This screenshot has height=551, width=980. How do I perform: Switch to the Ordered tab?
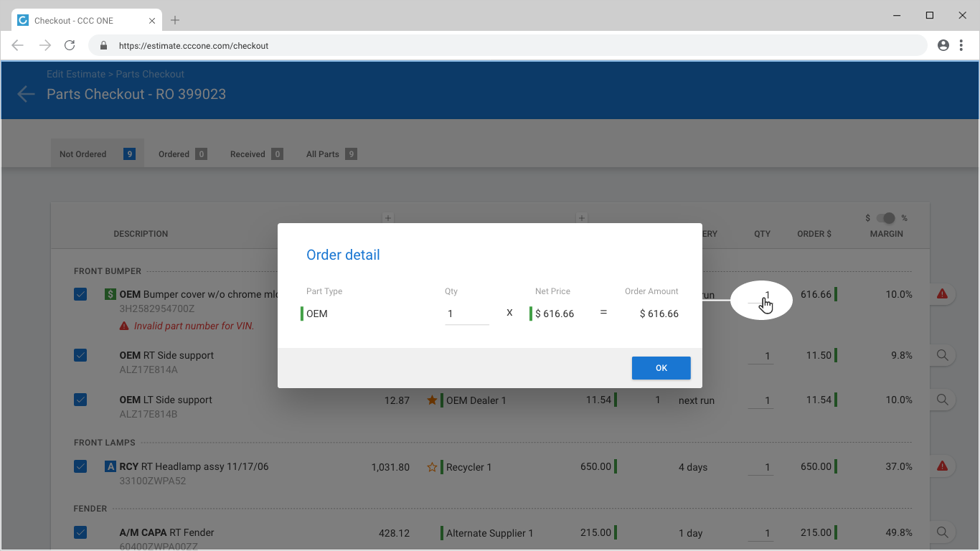[183, 154]
